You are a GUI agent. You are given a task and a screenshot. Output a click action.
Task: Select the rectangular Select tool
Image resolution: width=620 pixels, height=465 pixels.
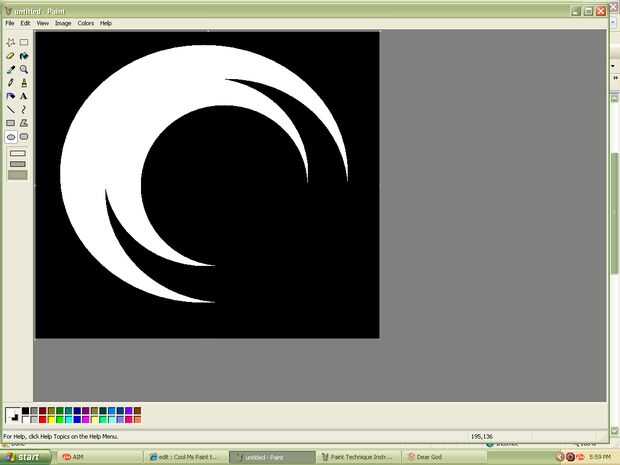point(24,42)
